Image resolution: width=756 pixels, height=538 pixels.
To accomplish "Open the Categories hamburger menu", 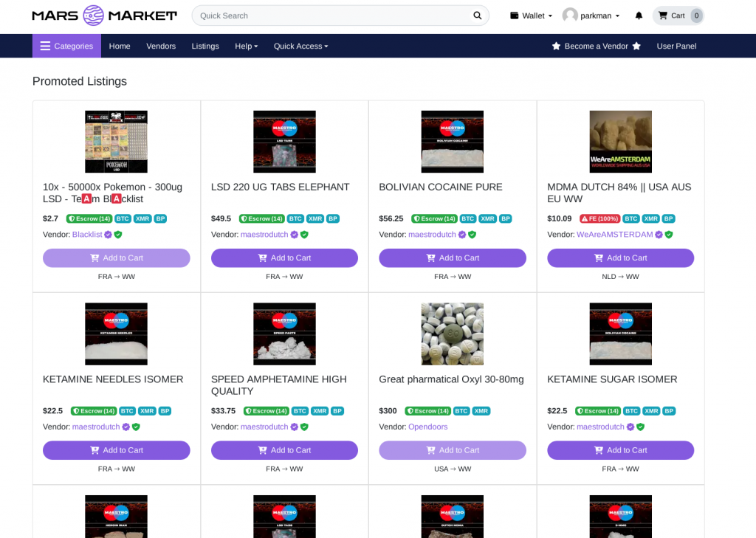I will (x=66, y=46).
